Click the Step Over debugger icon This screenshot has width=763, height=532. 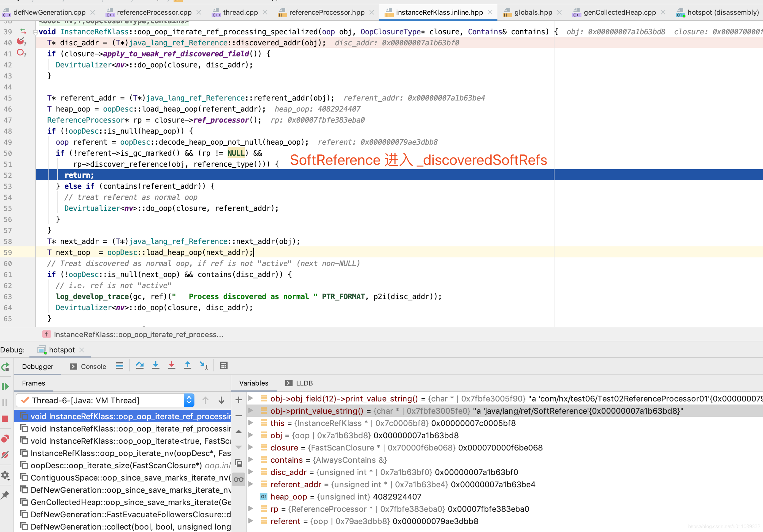140,366
